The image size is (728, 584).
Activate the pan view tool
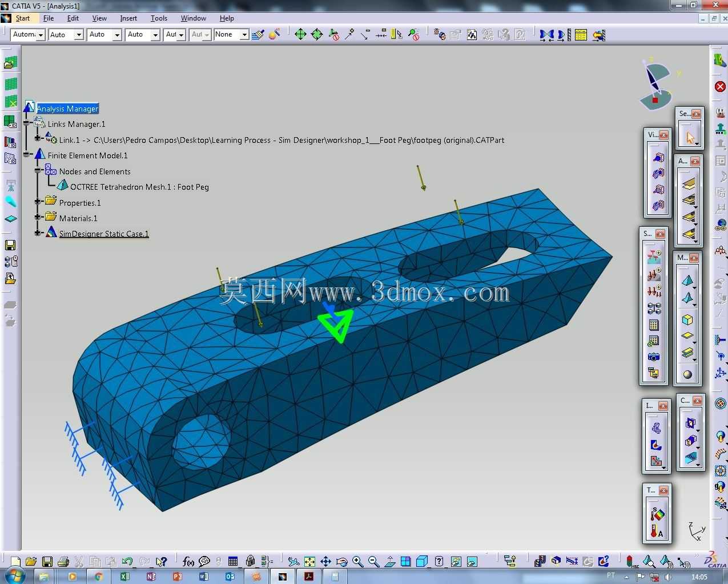point(325,562)
